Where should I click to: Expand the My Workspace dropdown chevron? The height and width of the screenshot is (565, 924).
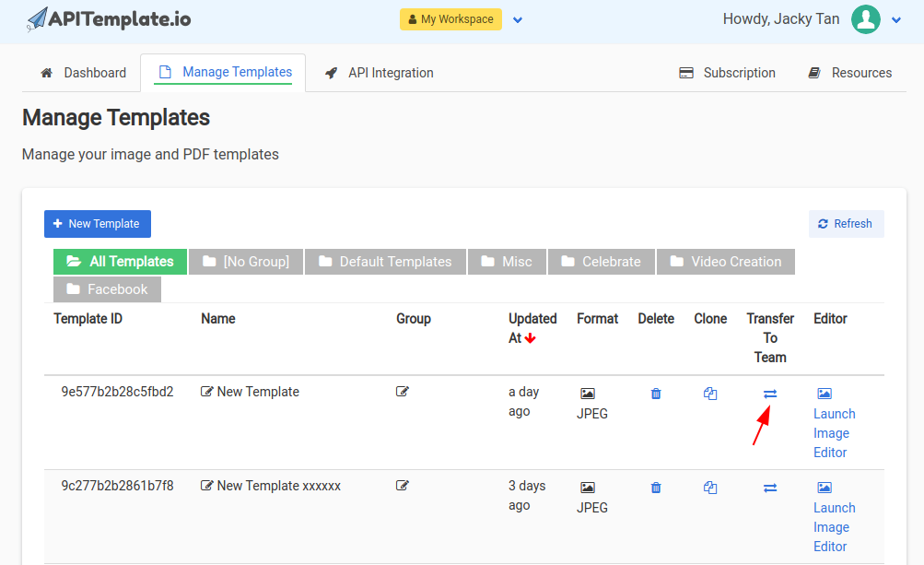pos(518,19)
